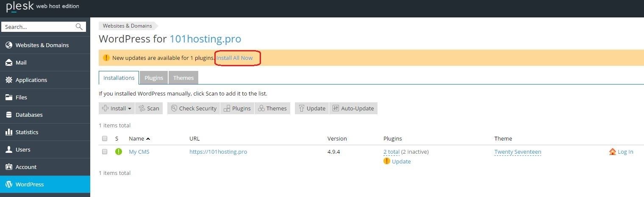Switch to the Plugins tab
644x197 pixels.
tap(154, 78)
